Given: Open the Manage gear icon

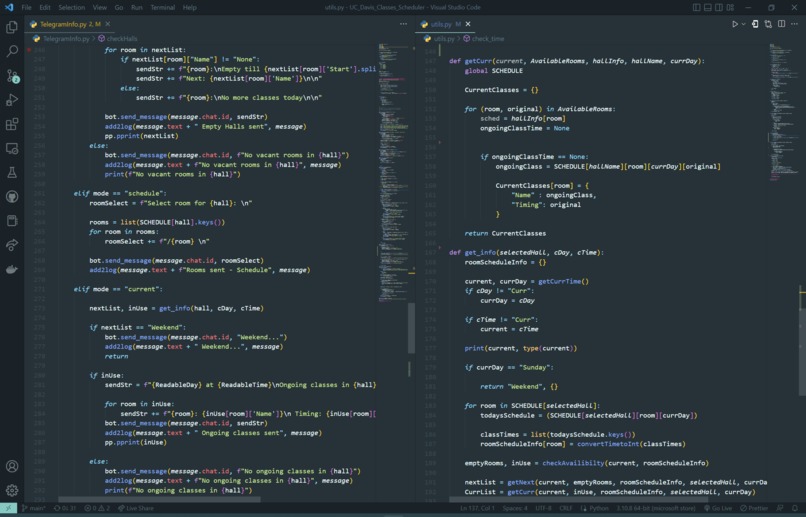Looking at the screenshot, I should point(12,490).
